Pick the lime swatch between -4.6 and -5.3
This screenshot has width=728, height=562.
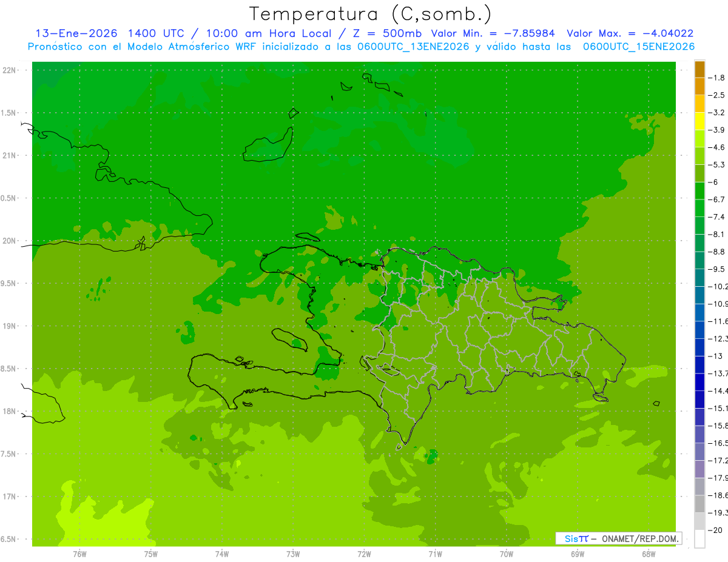tap(699, 156)
